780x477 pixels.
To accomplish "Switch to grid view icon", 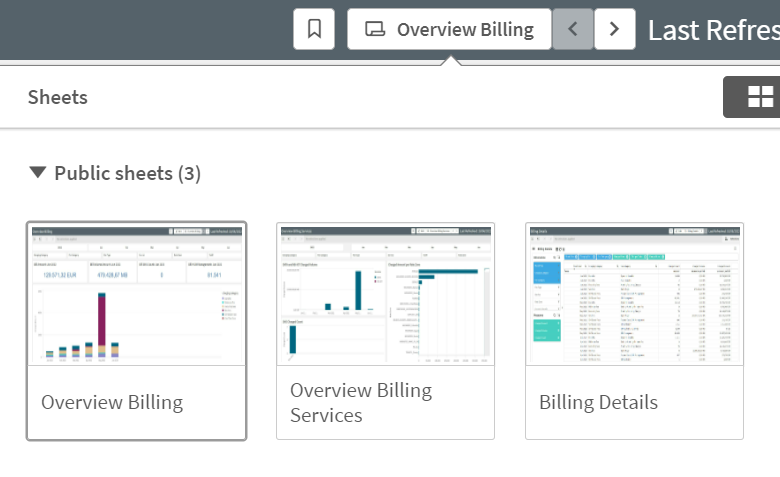I will (x=760, y=97).
